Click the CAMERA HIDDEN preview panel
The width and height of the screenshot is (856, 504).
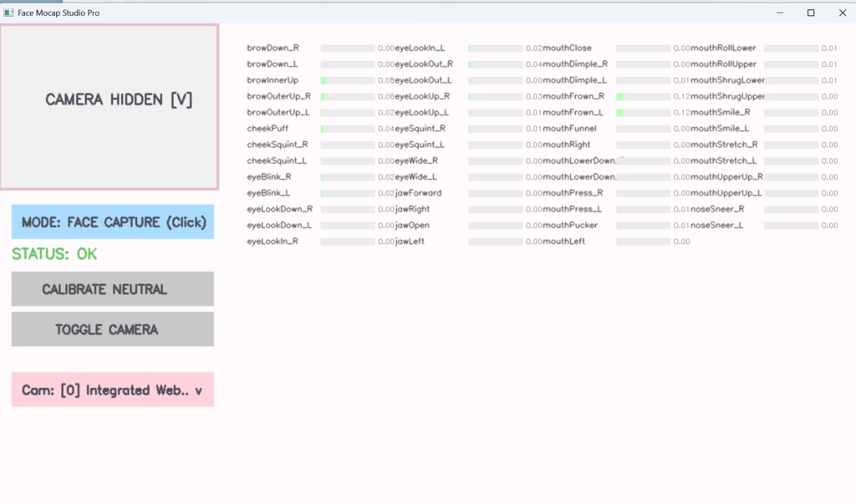pyautogui.click(x=110, y=106)
